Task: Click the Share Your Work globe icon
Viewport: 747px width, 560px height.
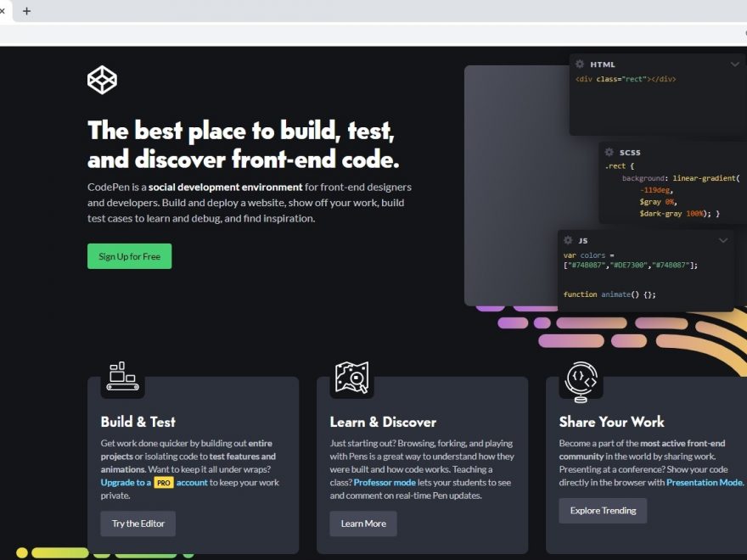Action: [x=581, y=378]
